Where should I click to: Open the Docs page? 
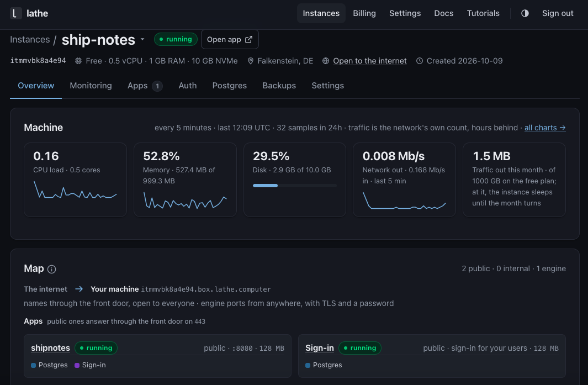[444, 13]
